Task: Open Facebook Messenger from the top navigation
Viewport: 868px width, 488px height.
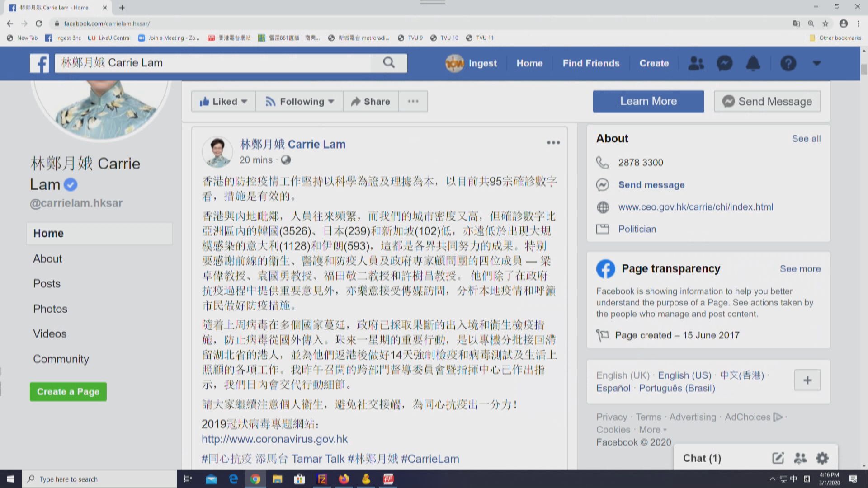Action: (725, 63)
